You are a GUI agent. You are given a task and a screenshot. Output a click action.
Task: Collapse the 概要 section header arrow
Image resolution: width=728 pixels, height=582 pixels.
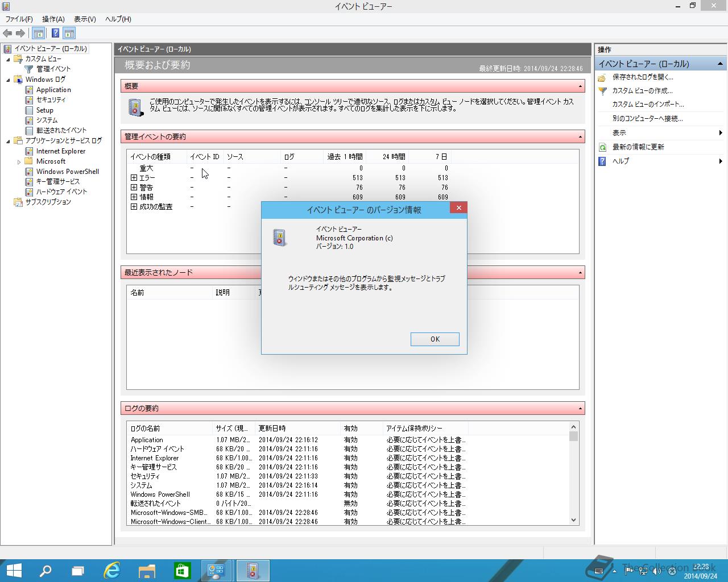(x=580, y=86)
